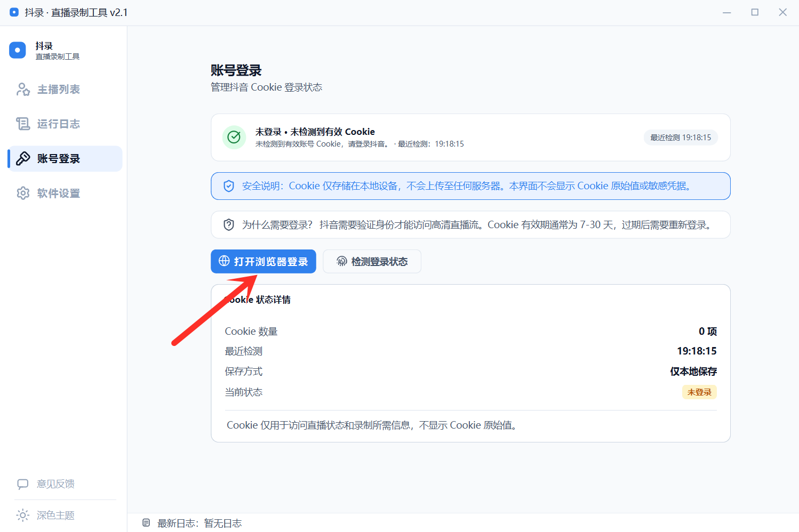Click the speech bubble icon for 意见反馈
This screenshot has height=532, width=799.
(x=23, y=484)
